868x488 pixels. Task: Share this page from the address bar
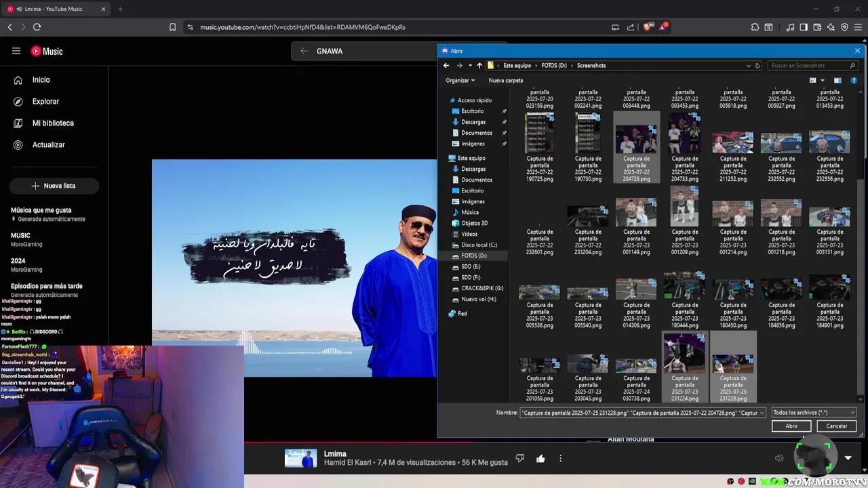tap(631, 27)
